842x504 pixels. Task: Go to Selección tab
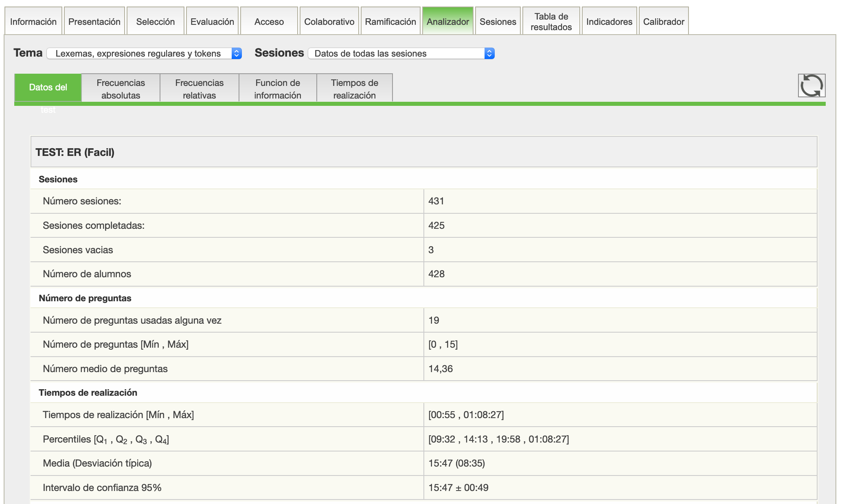click(156, 22)
